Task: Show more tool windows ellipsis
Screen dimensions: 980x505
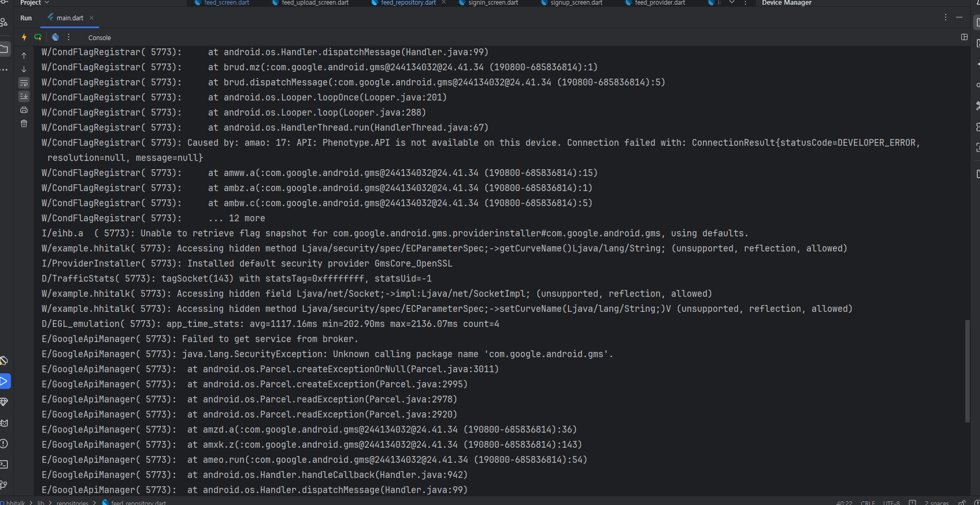Action: [x=4, y=69]
